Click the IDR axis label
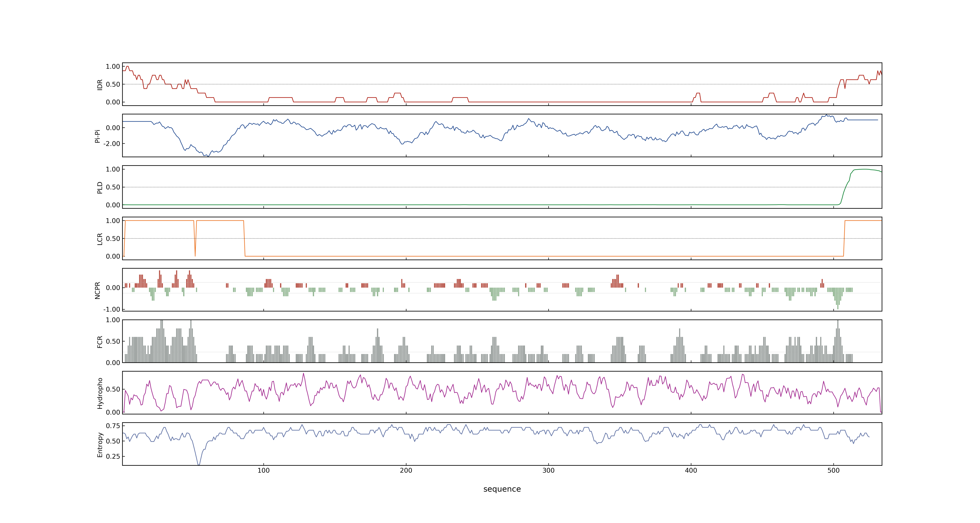980x523 pixels. tap(100, 85)
